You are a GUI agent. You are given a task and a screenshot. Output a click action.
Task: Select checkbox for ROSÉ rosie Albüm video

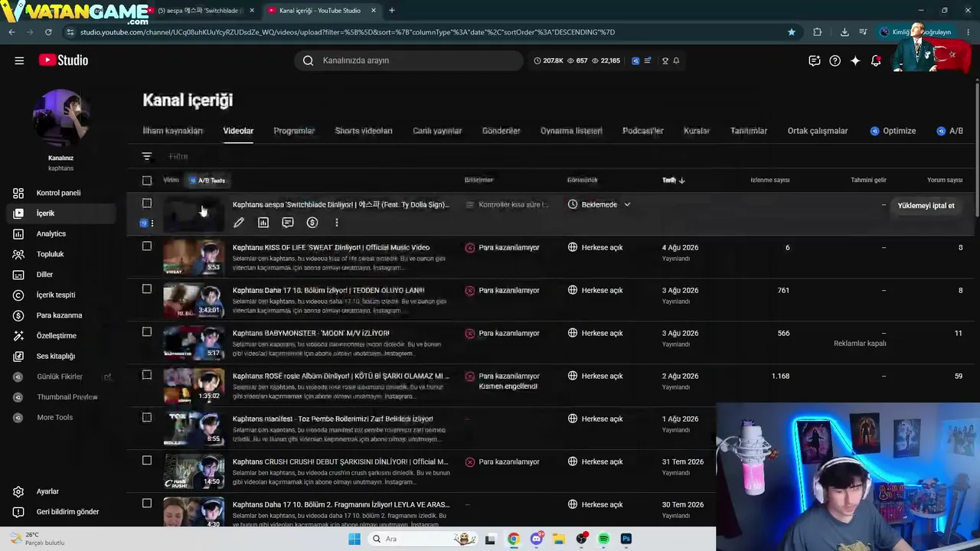[x=147, y=375]
